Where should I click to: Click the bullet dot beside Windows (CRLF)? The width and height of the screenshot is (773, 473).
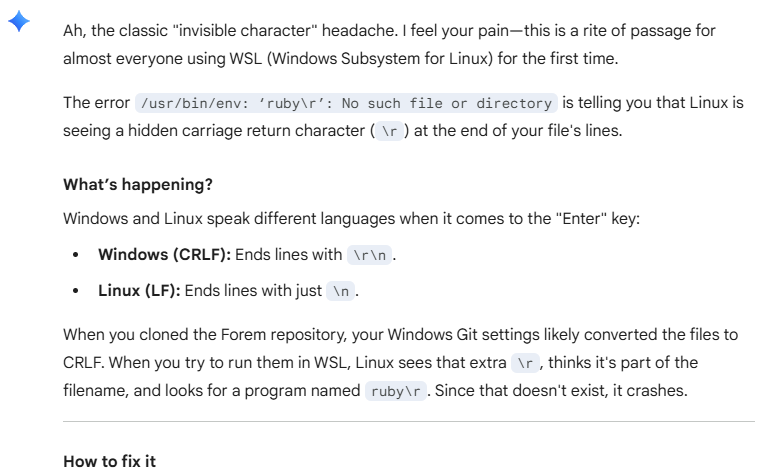tap(75, 255)
